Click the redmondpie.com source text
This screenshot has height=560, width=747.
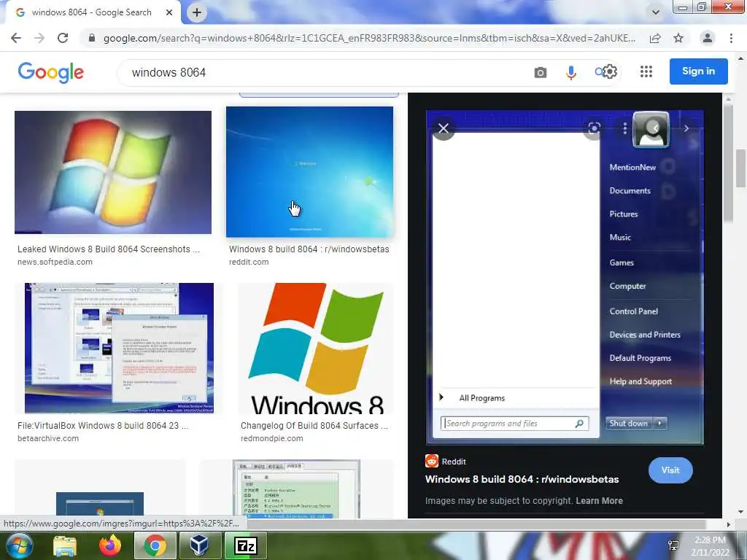click(271, 438)
